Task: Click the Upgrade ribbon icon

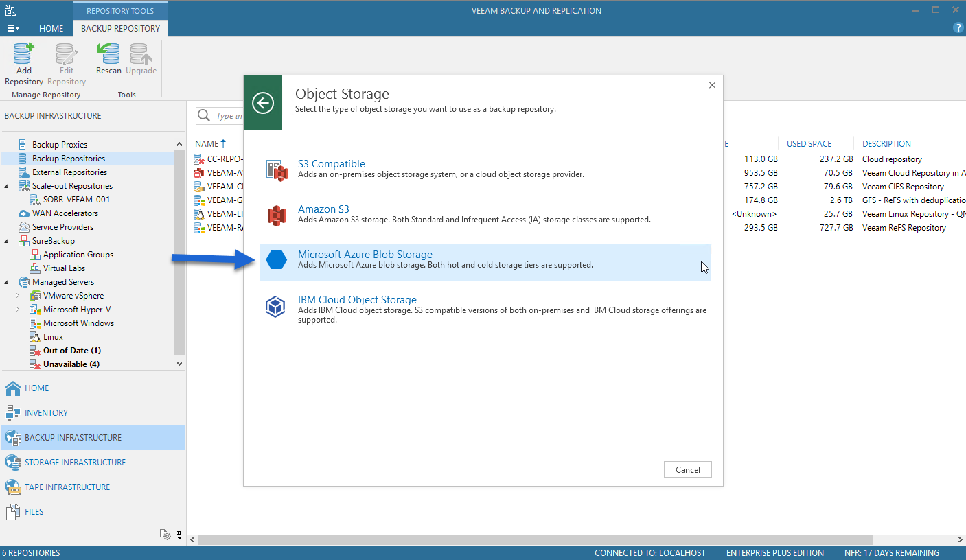Action: tap(141, 54)
